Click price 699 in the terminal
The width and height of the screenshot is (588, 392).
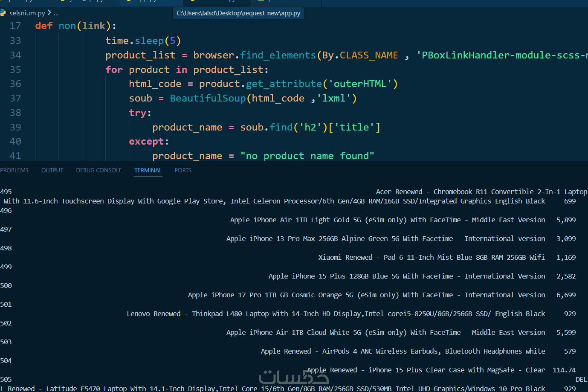(x=570, y=201)
